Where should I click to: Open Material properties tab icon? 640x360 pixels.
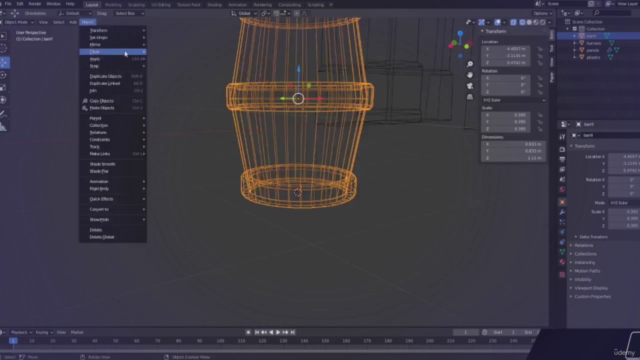click(562, 262)
